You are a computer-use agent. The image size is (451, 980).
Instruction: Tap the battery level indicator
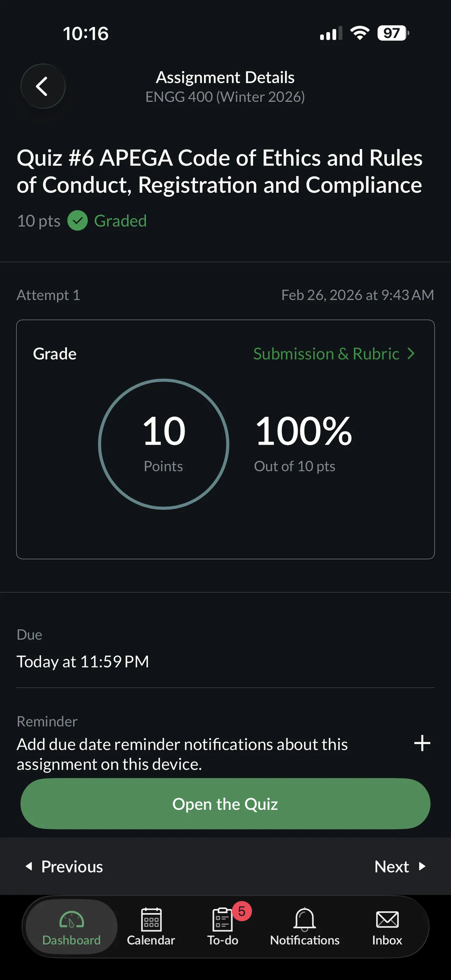[x=393, y=33]
